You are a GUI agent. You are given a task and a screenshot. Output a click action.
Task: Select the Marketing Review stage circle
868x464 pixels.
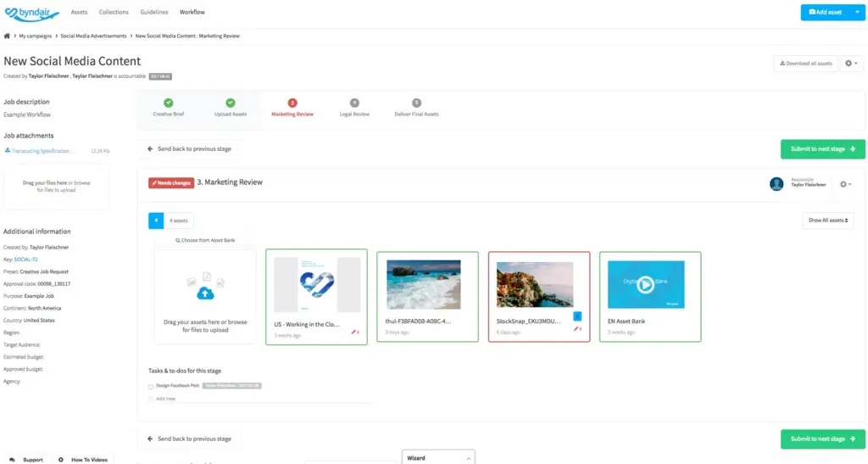click(x=292, y=103)
